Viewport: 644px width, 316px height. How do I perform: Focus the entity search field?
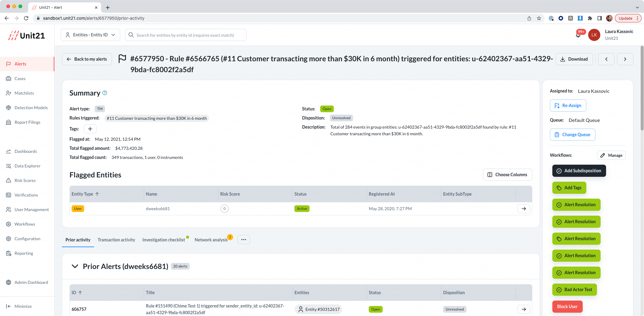186,35
